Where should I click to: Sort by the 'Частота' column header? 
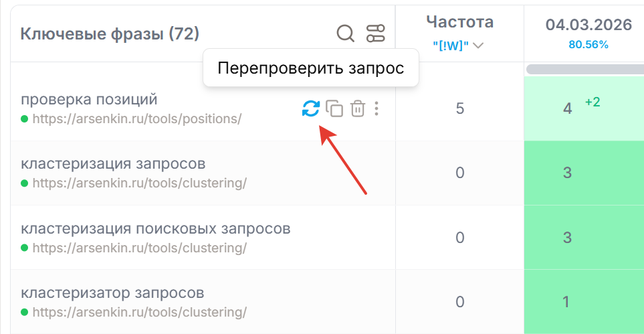[459, 22]
